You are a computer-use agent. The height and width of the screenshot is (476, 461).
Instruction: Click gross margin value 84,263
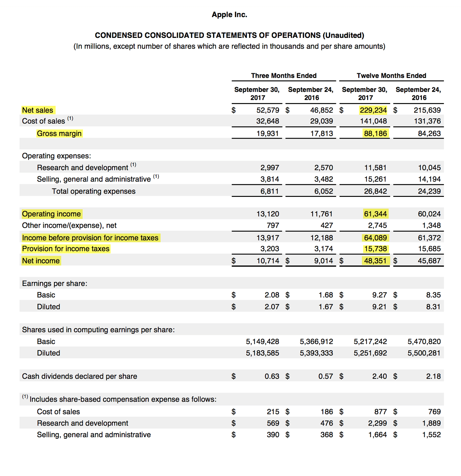click(429, 133)
